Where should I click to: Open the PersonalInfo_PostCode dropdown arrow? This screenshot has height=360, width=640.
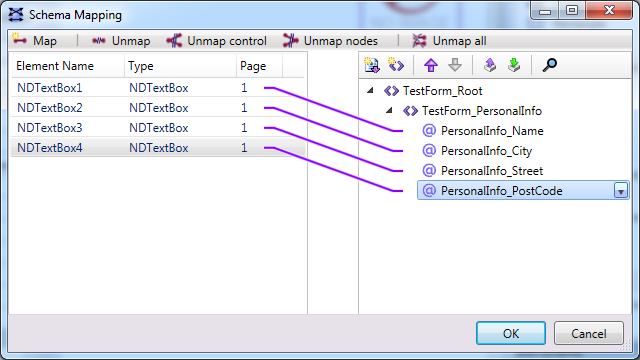[621, 191]
